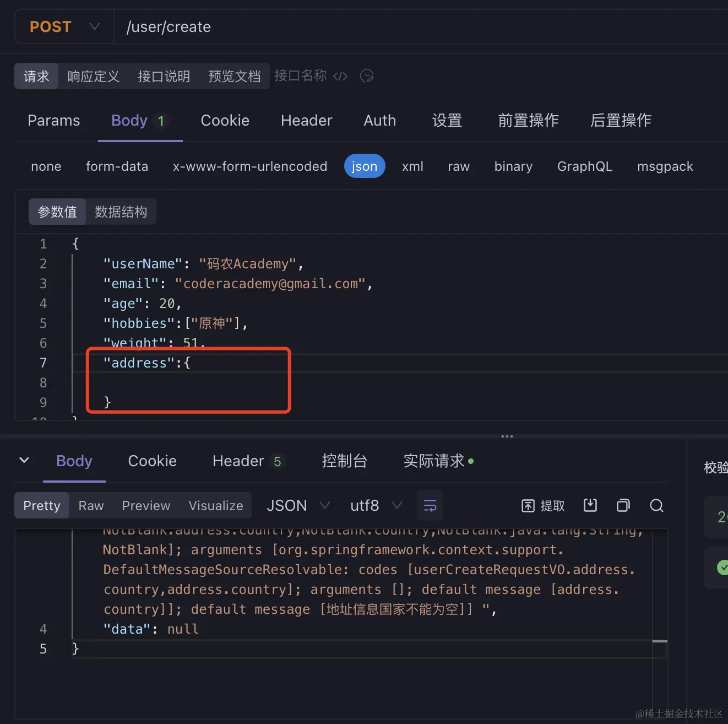Open the Cookie request tab
The width and height of the screenshot is (728, 724).
225,121
